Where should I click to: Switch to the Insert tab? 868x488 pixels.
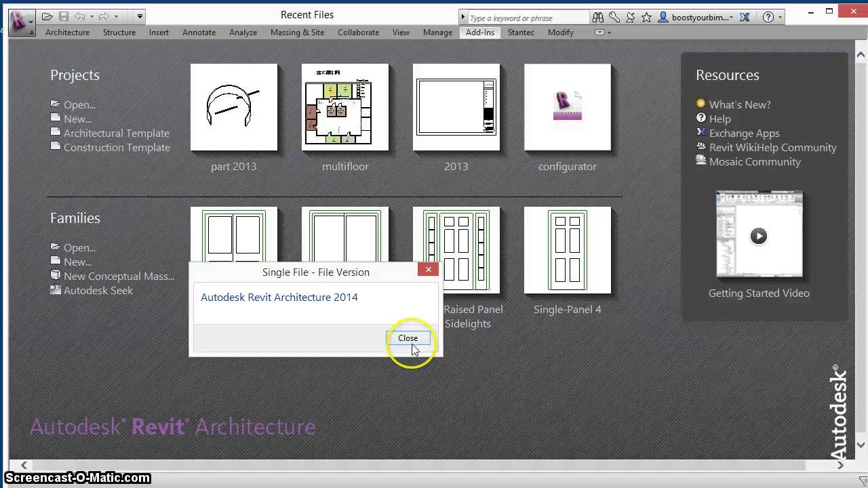pyautogui.click(x=159, y=32)
